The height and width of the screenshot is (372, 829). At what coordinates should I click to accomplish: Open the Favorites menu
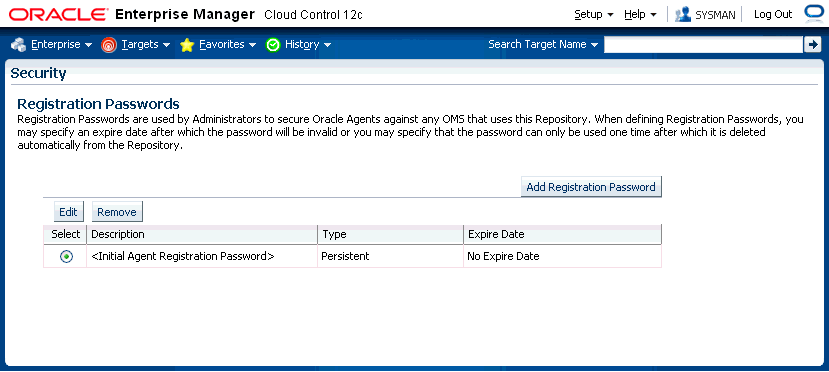click(227, 45)
